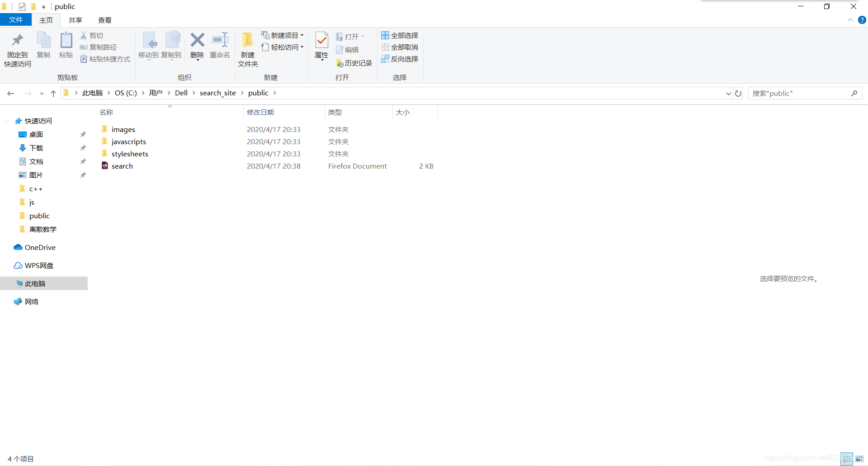
Task: Open 离散数学 folder in sidebar
Action: pyautogui.click(x=43, y=230)
